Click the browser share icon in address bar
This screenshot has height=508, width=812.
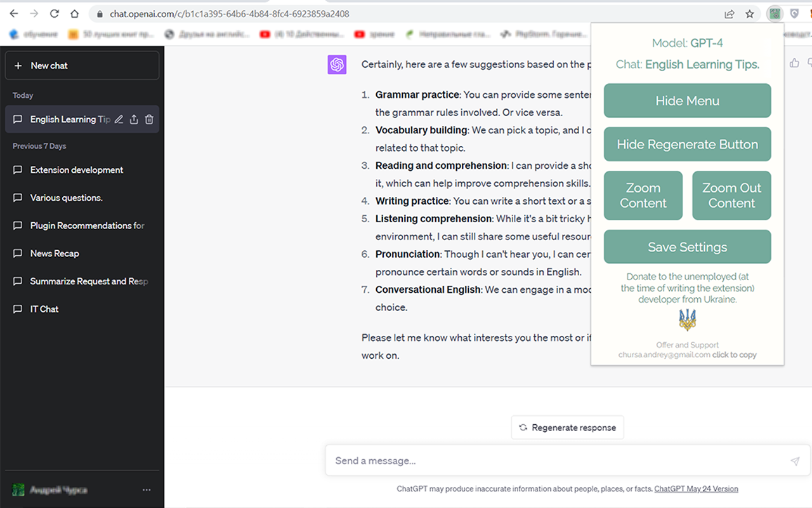click(x=729, y=13)
